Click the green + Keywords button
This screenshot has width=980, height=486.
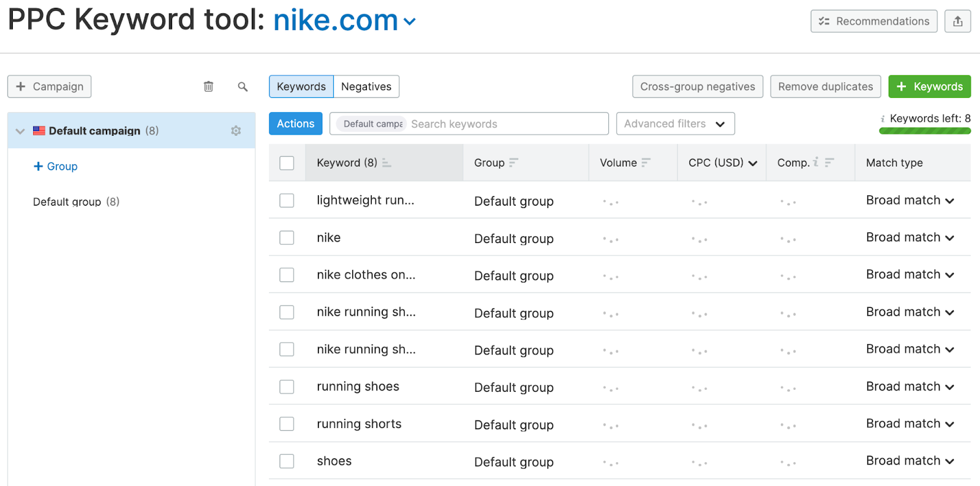930,86
